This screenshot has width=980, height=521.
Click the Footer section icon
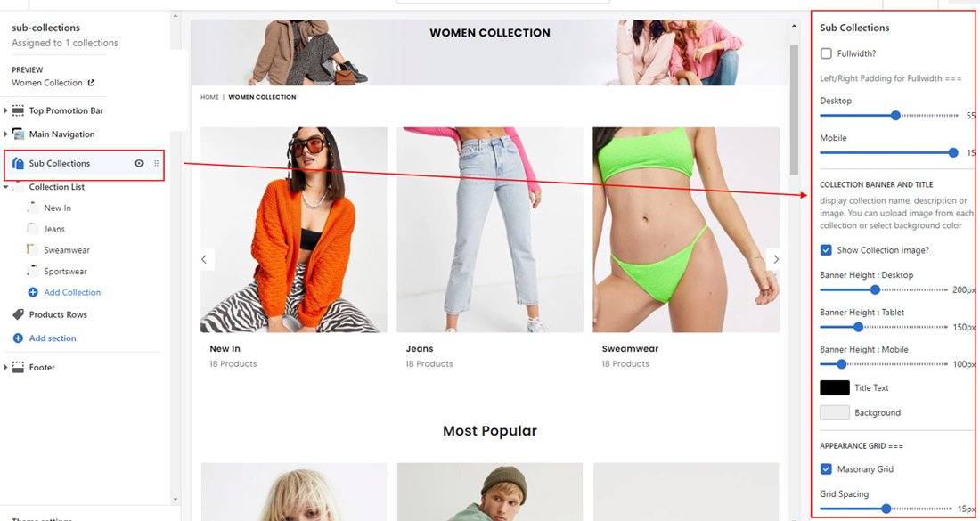click(18, 367)
